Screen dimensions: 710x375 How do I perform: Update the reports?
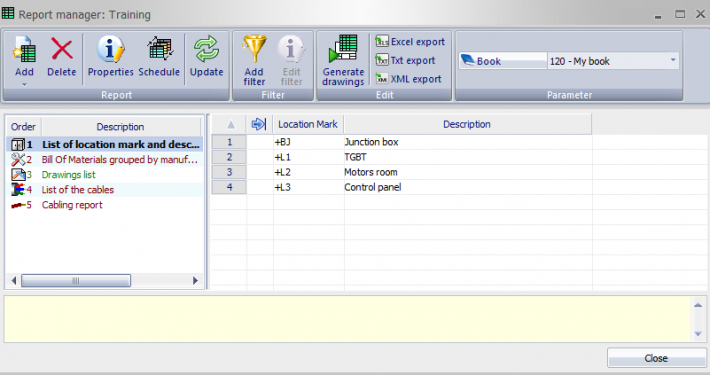click(206, 56)
